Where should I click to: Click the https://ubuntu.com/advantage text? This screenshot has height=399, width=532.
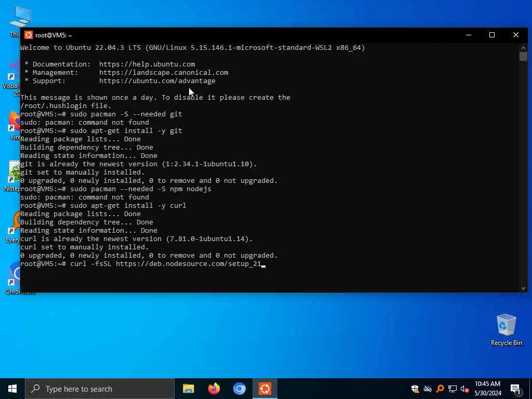click(x=157, y=81)
